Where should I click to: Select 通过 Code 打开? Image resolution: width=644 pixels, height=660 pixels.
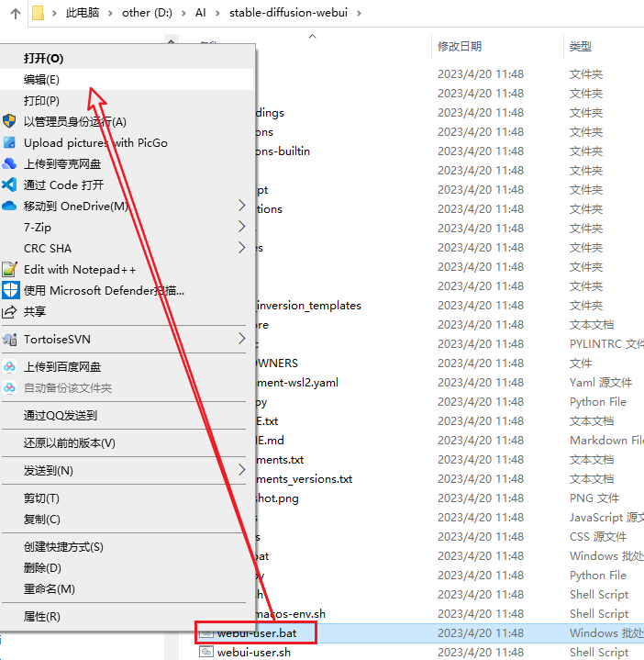pos(127,185)
